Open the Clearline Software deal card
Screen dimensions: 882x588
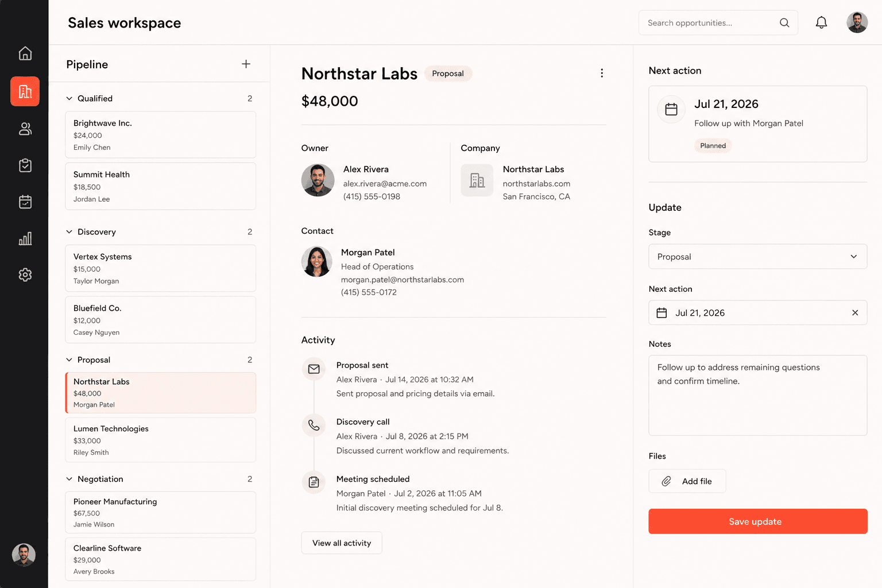160,559
